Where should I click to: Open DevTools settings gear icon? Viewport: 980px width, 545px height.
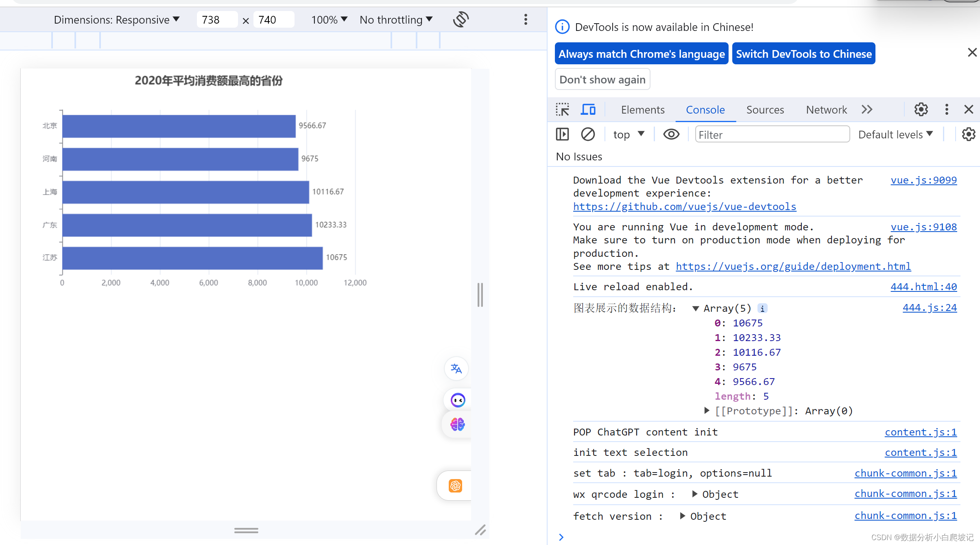921,109
